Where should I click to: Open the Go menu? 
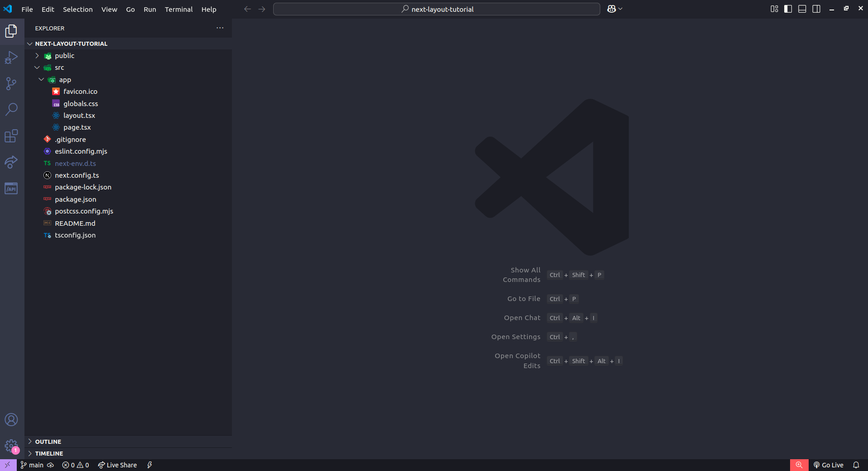(x=130, y=9)
